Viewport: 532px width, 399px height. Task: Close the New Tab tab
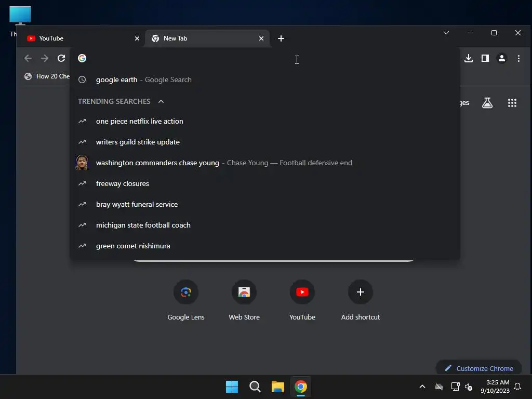(x=261, y=38)
